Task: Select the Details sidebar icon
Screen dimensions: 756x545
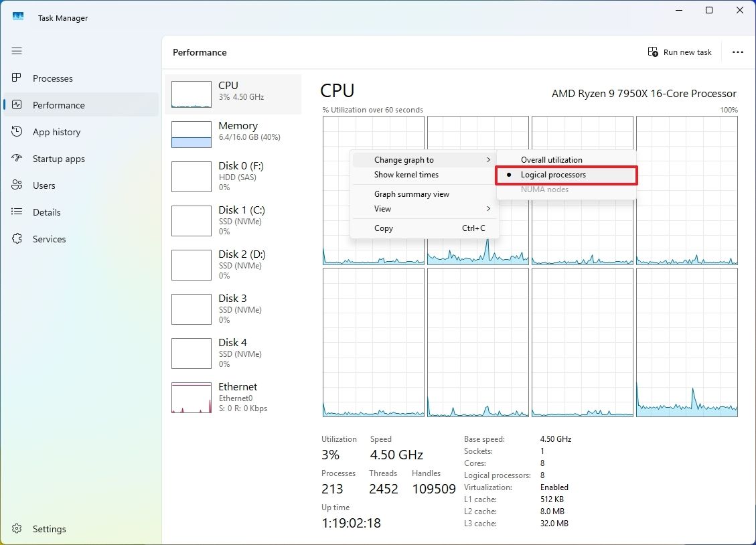Action: pyautogui.click(x=16, y=212)
